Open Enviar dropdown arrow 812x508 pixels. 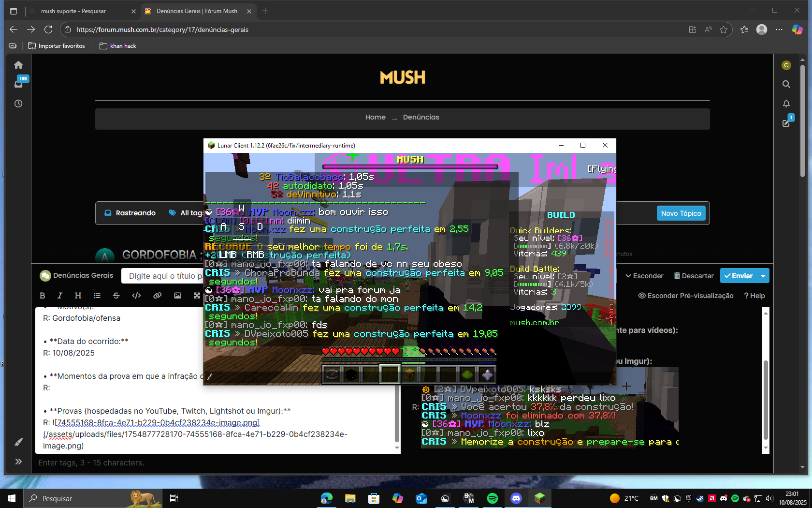763,276
